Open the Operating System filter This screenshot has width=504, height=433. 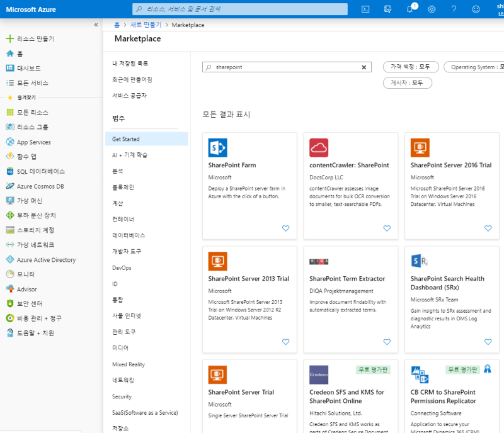pos(474,67)
